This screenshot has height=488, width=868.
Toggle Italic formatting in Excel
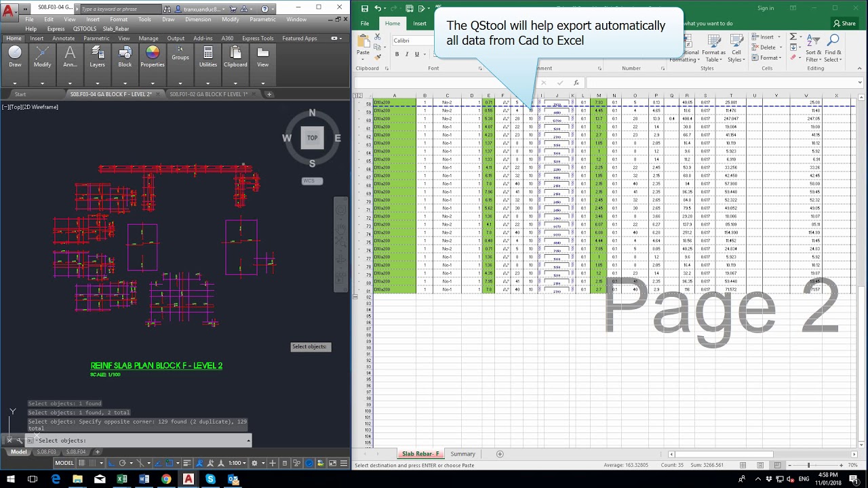pyautogui.click(x=406, y=54)
